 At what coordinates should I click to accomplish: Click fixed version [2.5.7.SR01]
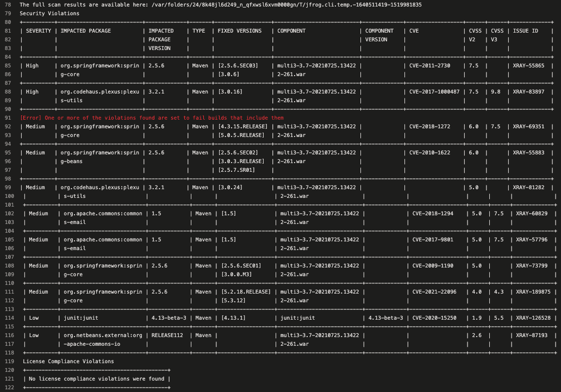(236, 170)
